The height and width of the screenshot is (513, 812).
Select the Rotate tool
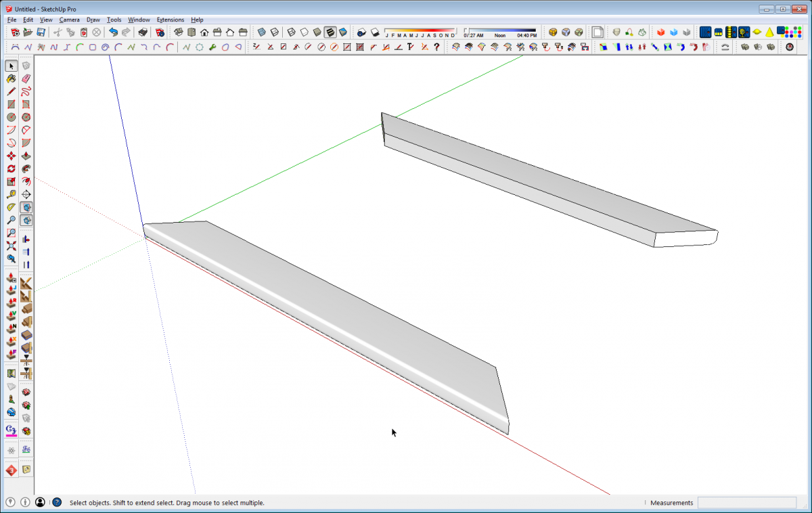[x=12, y=169]
